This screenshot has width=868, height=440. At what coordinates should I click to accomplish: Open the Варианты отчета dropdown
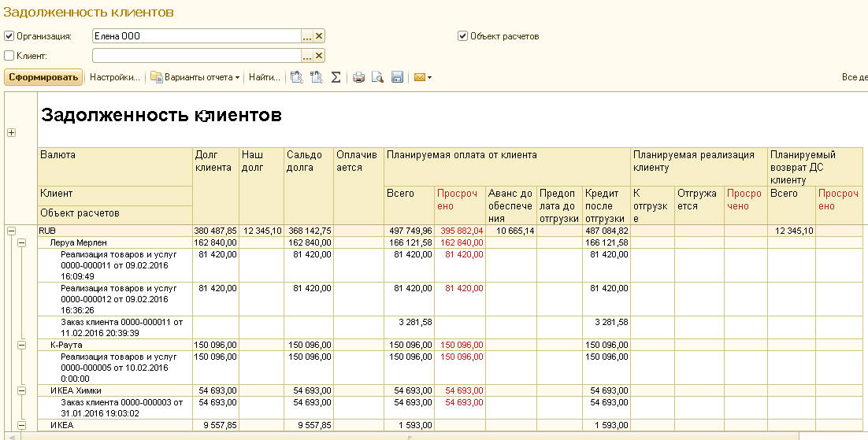[195, 77]
